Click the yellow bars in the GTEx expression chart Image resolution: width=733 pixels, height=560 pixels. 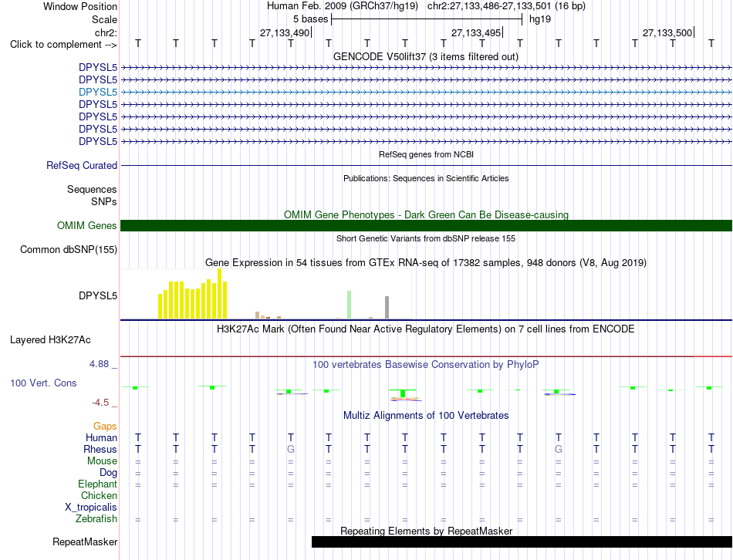tap(193, 295)
